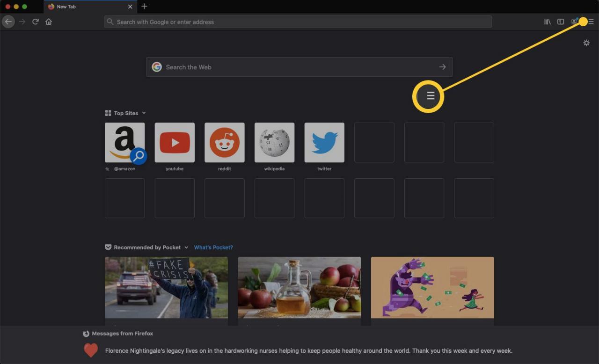Image resolution: width=599 pixels, height=364 pixels.
Task: Reload the current page
Action: click(x=35, y=22)
